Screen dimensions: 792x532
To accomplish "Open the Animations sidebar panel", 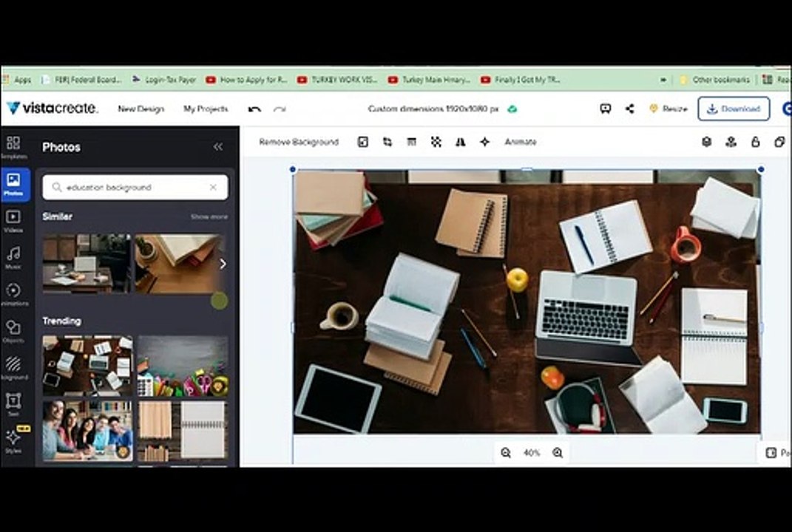I will 13,295.
